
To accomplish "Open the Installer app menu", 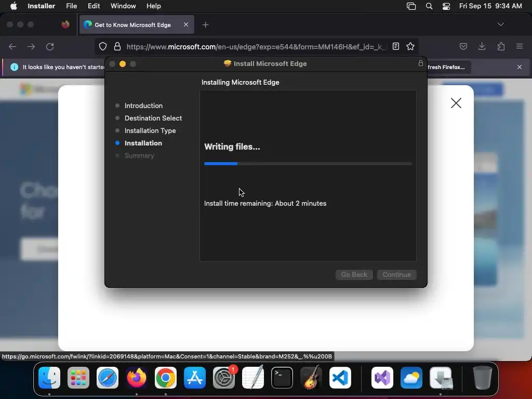I will click(41, 6).
